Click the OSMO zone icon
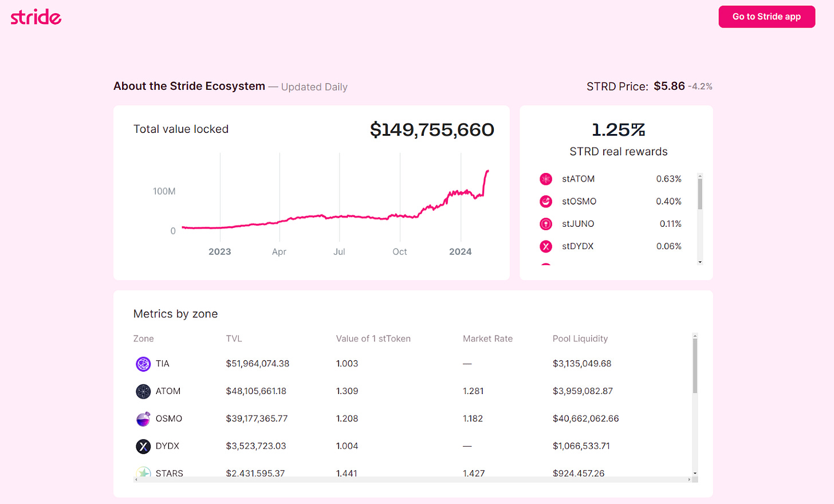 pos(143,419)
